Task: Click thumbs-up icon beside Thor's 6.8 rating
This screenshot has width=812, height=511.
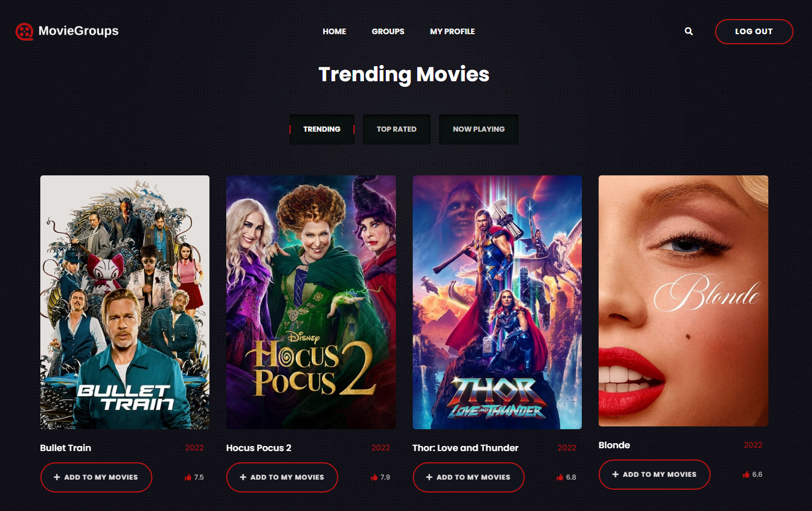Action: (560, 477)
